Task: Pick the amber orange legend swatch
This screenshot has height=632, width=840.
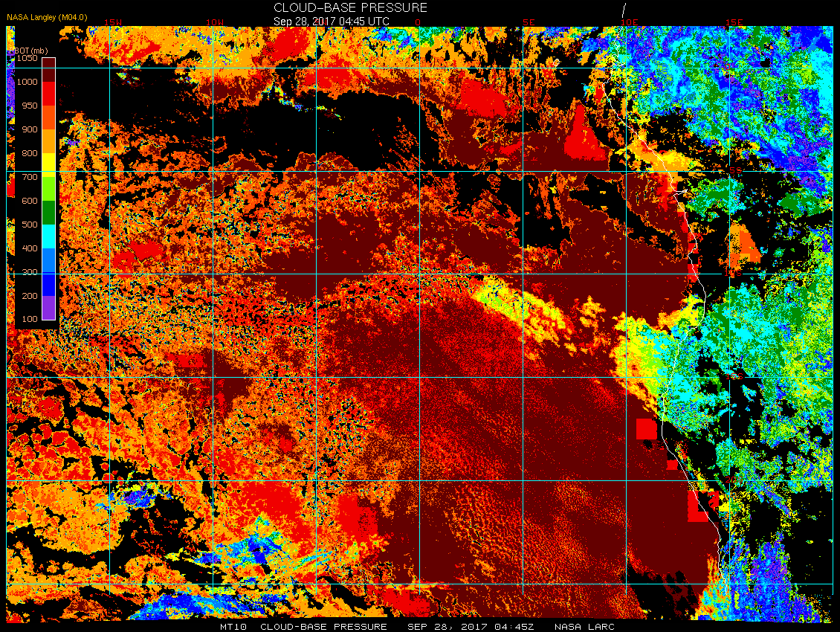Action: tap(49, 141)
